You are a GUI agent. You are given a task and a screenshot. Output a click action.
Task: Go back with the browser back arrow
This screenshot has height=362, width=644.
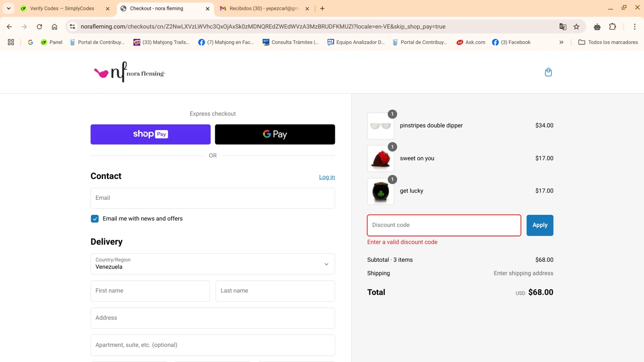(x=9, y=27)
